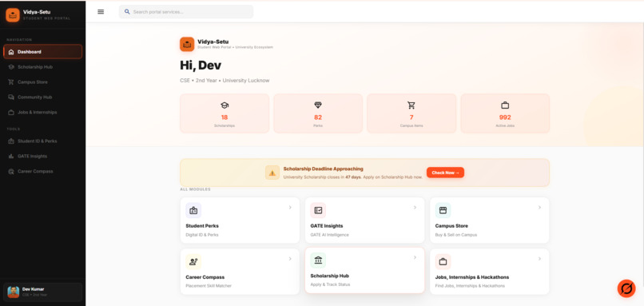Click the GATE Insights bar chart sidebar icon
This screenshot has height=306, width=644.
(11, 156)
